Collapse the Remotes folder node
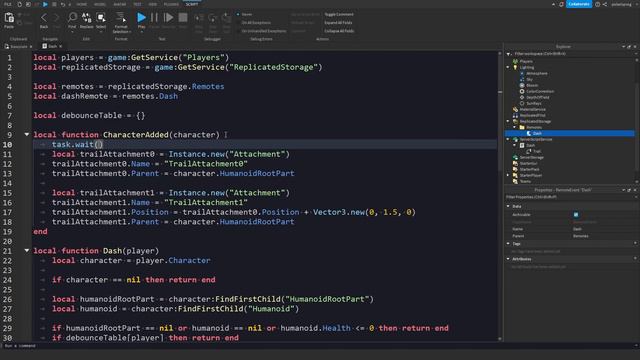Viewport: 640px width, 360px height. (515, 127)
